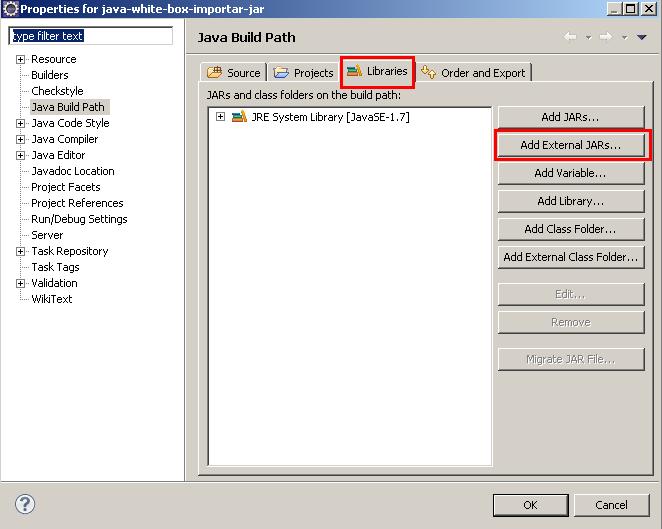Expand the Java Code Style node
This screenshot has height=529, width=662.
(20, 123)
